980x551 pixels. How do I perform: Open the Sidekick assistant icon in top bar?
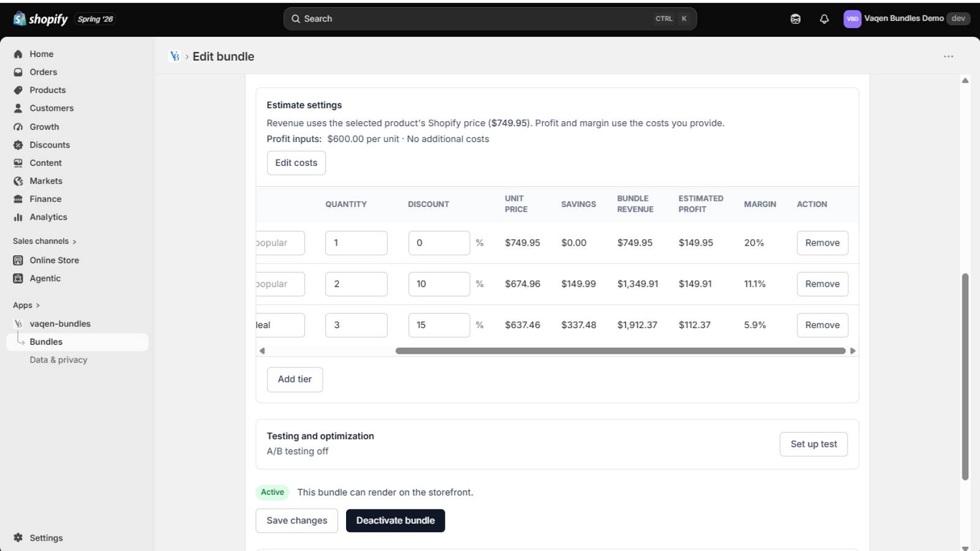[x=795, y=19]
